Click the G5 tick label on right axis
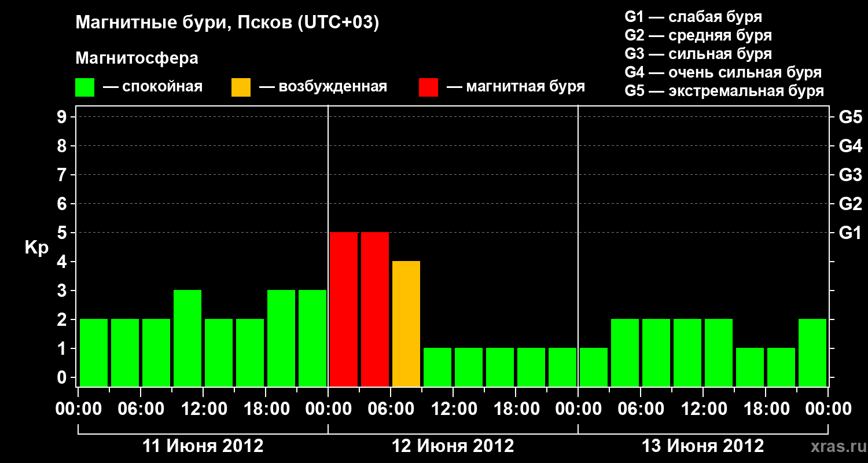This screenshot has width=868, height=463. click(850, 117)
